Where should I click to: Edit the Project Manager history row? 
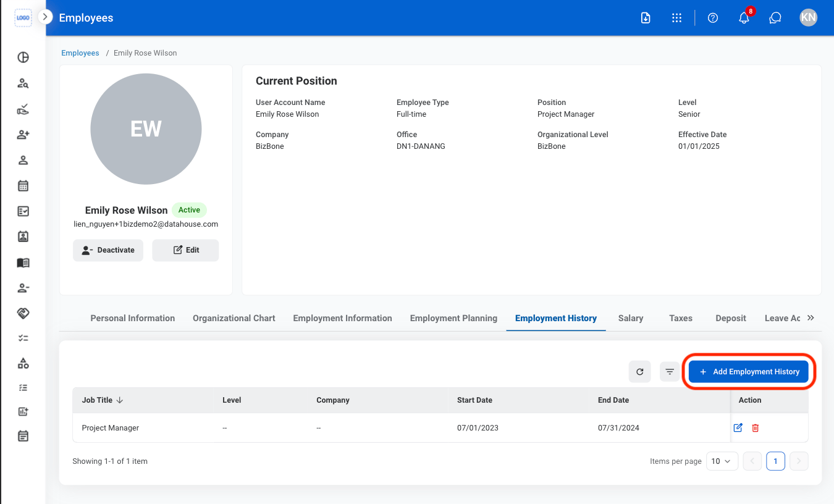click(x=738, y=427)
